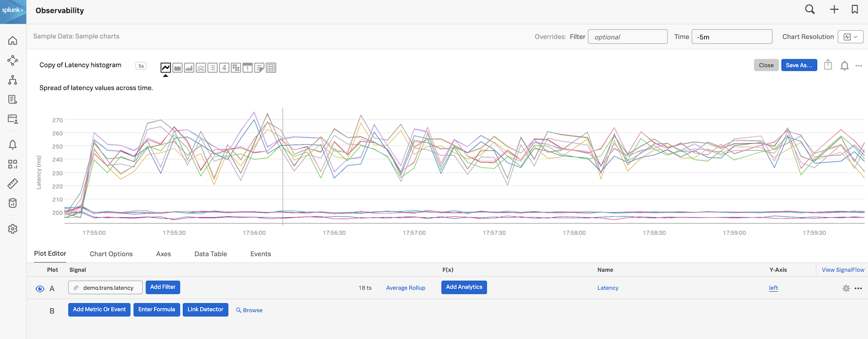The image size is (868, 339).
Task: Click the Save As... button
Action: coord(799,65)
